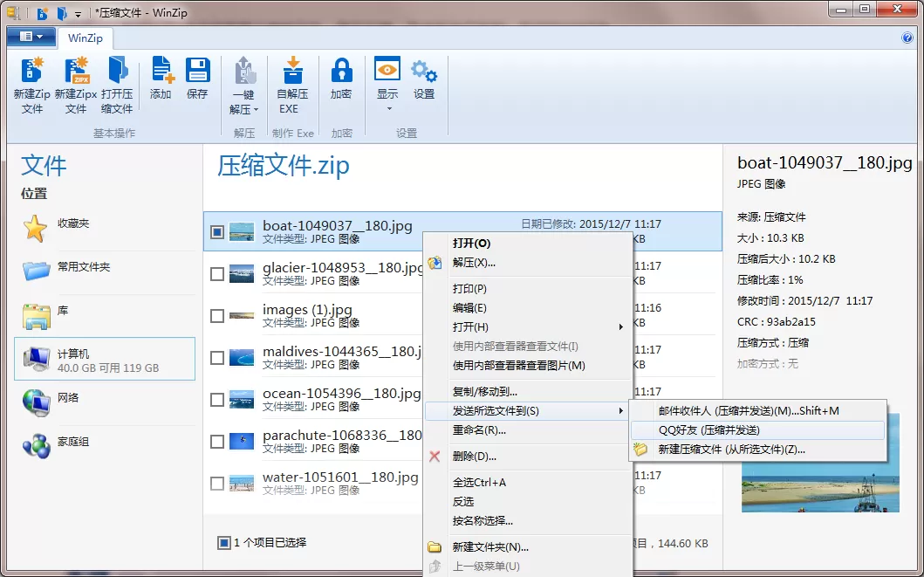Check the ocean-1054396__180.jpg checkbox

217,399
